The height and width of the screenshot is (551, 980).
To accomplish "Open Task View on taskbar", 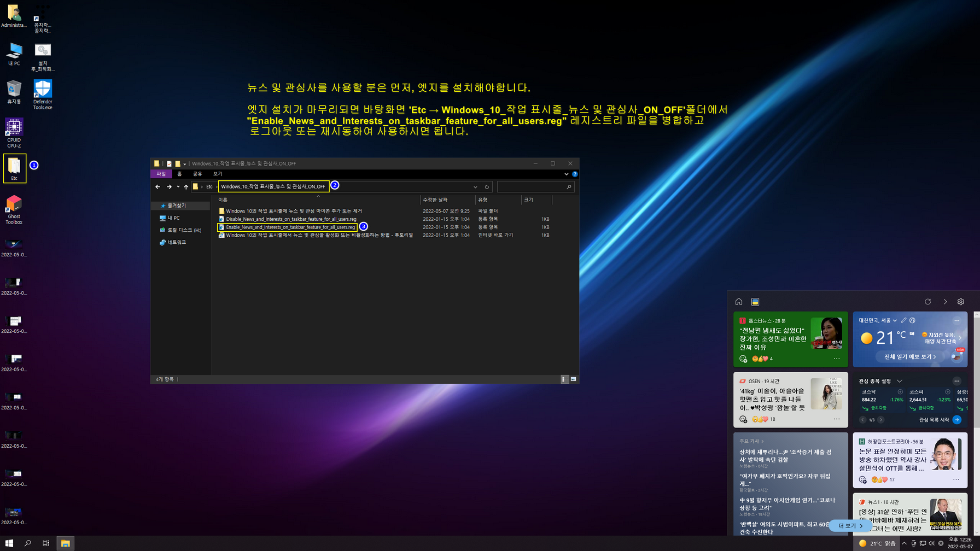I will pos(46,543).
